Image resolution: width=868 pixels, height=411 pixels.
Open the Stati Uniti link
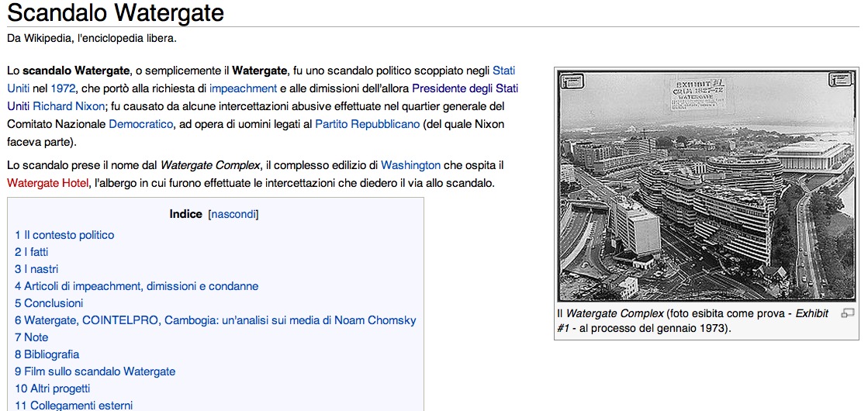point(503,71)
